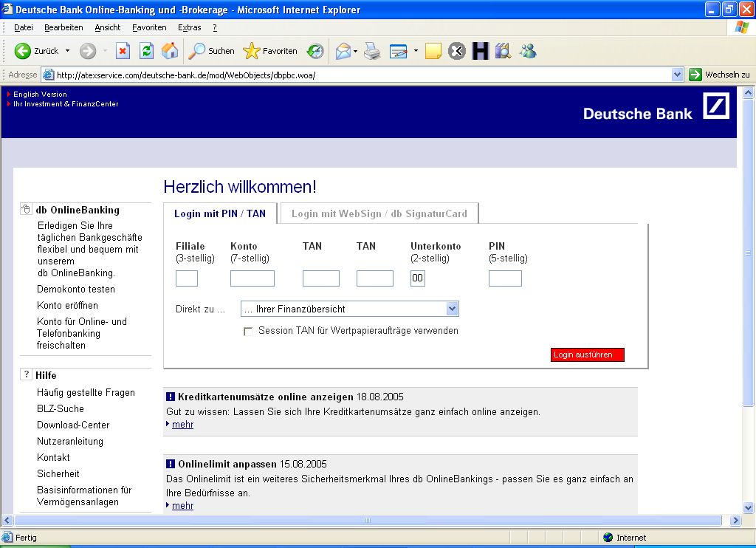Focus the Konto 7-digit input field
Screen dimensions: 756x548
tap(252, 278)
